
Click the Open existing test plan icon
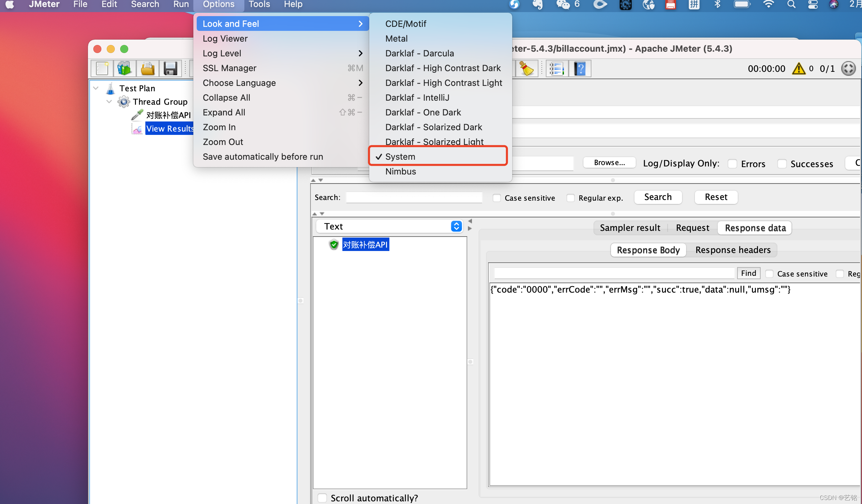(148, 67)
